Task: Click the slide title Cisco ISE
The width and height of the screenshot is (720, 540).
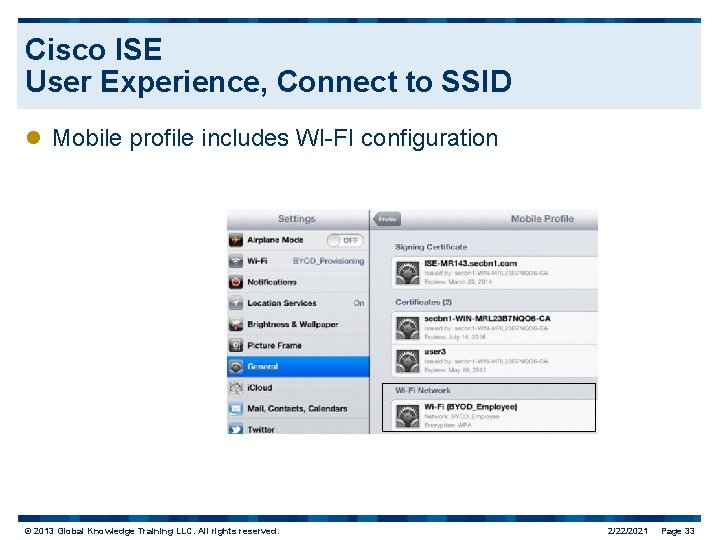Action: (x=94, y=49)
